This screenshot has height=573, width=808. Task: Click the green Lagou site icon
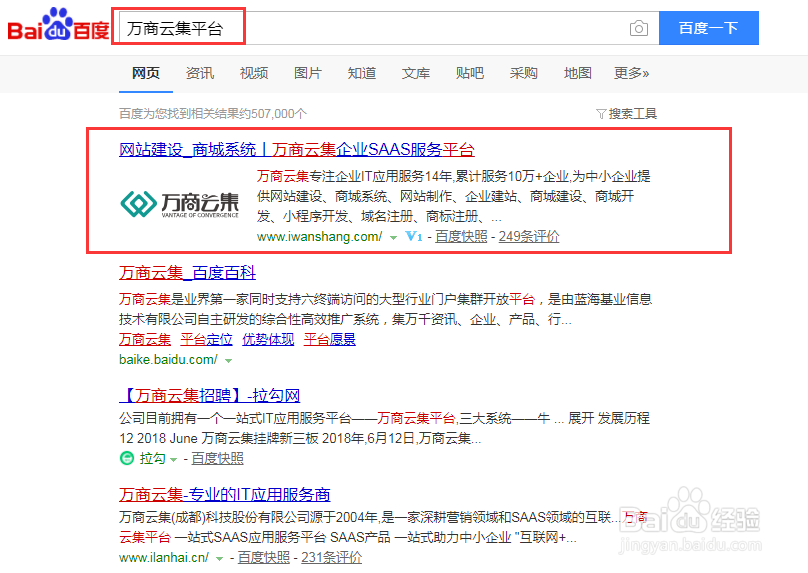[127, 458]
